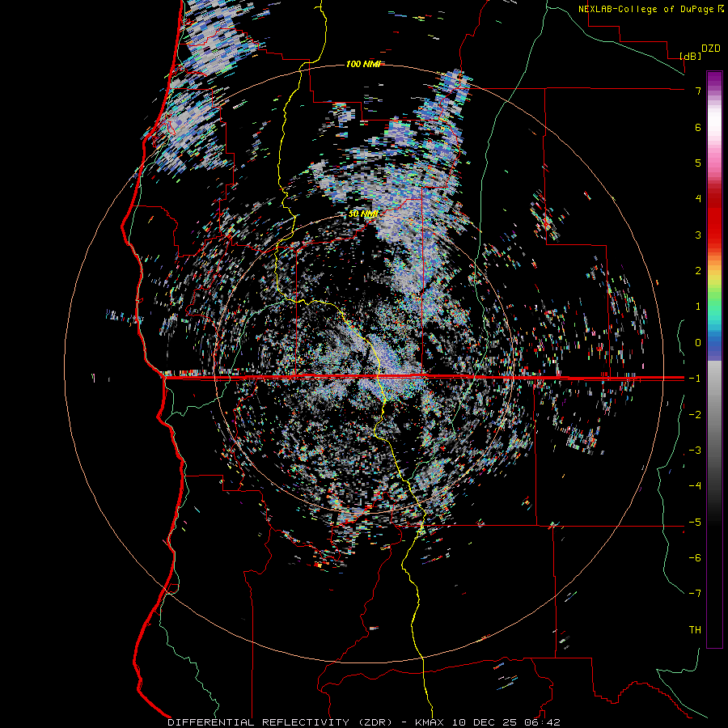Click the "-2" tick on the color scale
This screenshot has height=728, width=728.
695,415
